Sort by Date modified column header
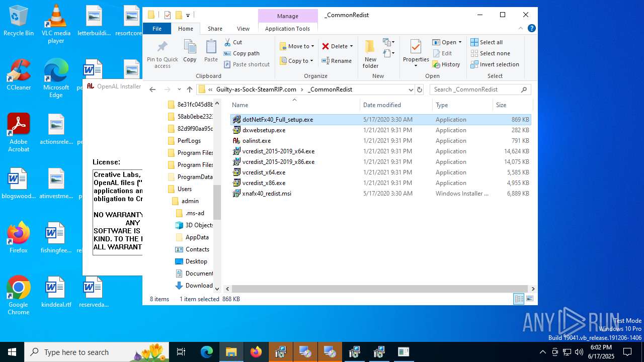Viewport: 644px width, 362px height. (x=396, y=105)
